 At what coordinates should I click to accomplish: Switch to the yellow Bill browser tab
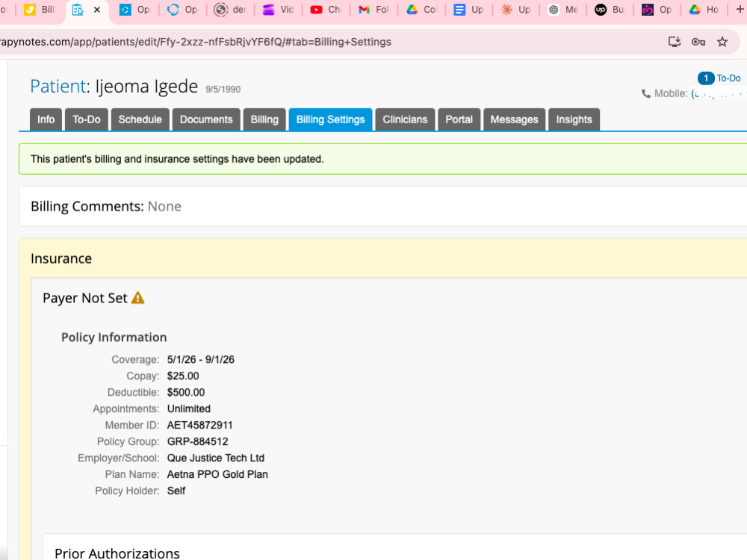(x=39, y=10)
